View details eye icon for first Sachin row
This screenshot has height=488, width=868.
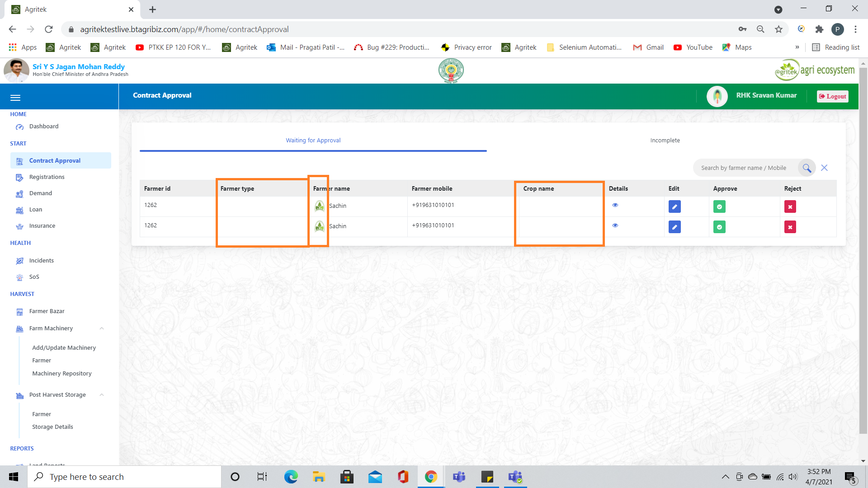coord(615,205)
